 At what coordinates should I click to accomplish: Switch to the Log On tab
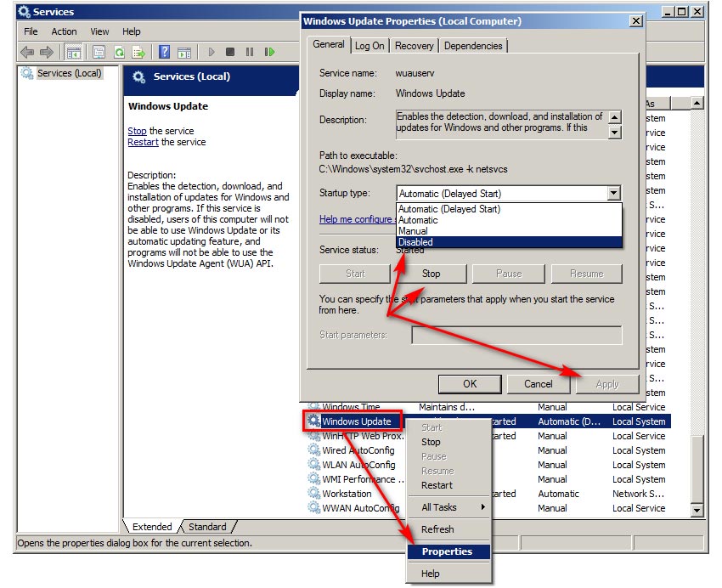369,46
